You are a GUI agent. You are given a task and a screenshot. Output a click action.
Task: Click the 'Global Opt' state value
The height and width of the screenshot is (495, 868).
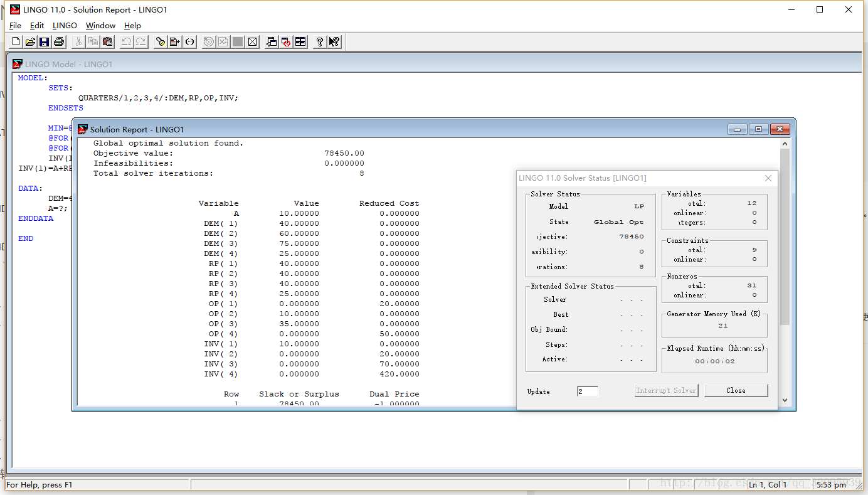coord(619,222)
